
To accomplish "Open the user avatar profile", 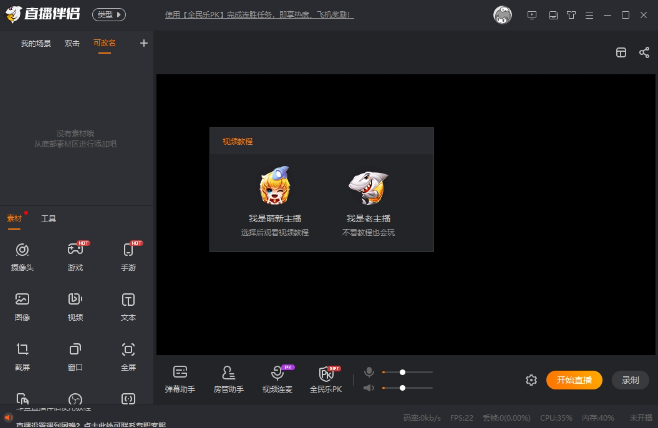I will coord(502,15).
